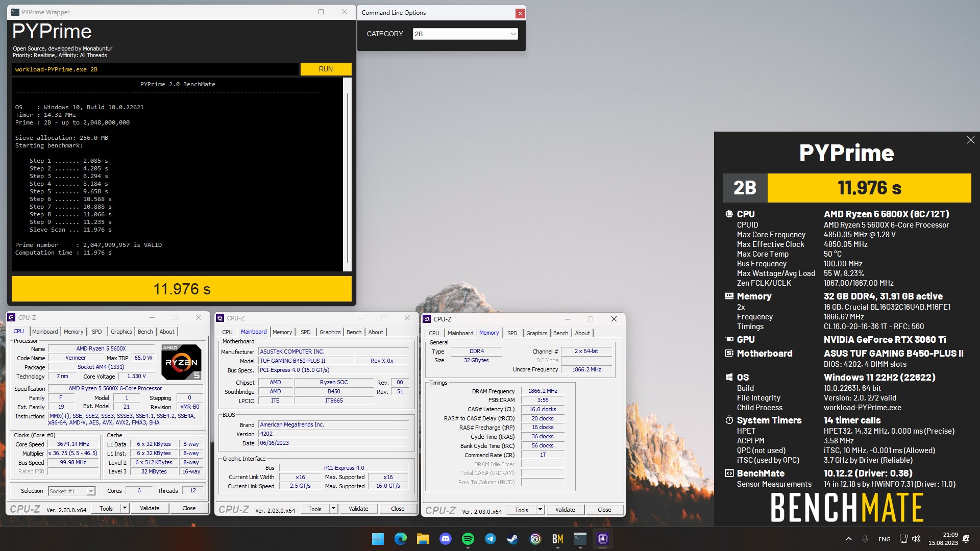Screen dimensions: 980x551
Task: Click GPU icon in BenchMate panel
Action: (729, 340)
